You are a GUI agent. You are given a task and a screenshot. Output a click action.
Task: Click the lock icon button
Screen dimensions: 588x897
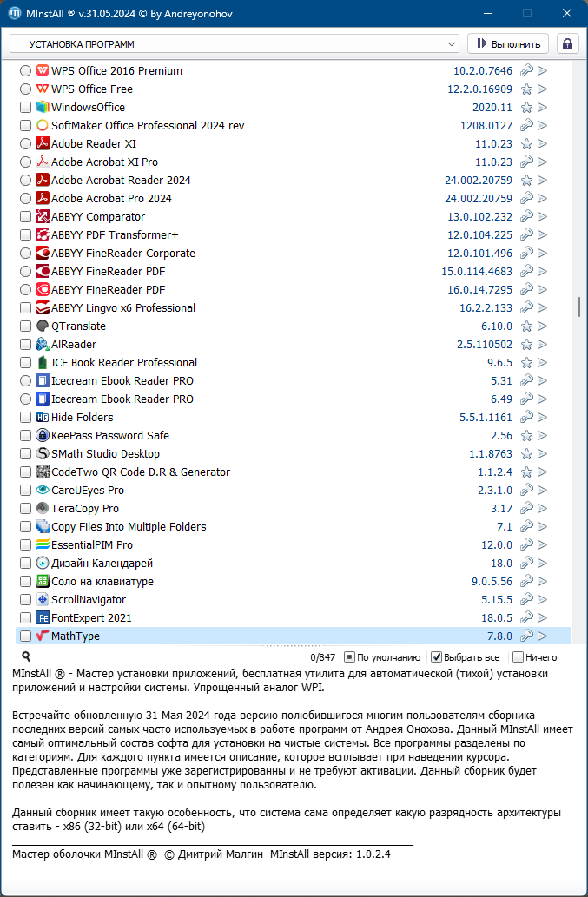[567, 44]
